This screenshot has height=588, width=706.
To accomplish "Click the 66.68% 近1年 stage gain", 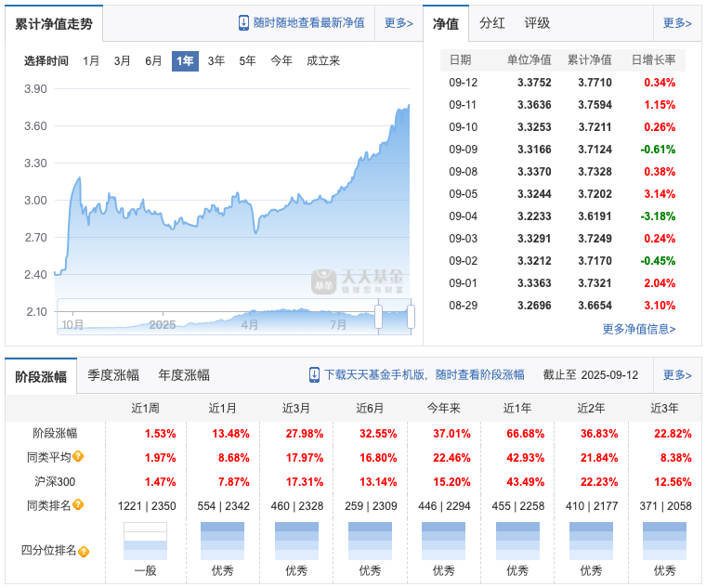I will click(x=525, y=434).
